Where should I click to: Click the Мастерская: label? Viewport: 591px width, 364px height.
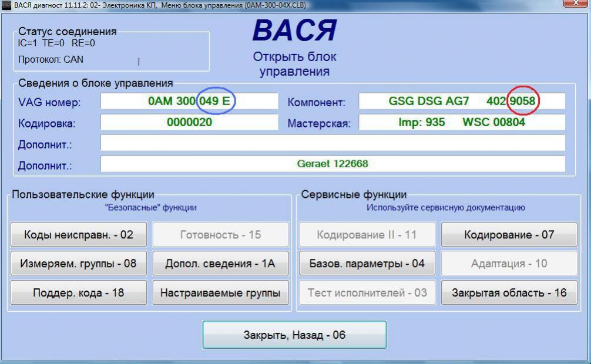click(319, 124)
